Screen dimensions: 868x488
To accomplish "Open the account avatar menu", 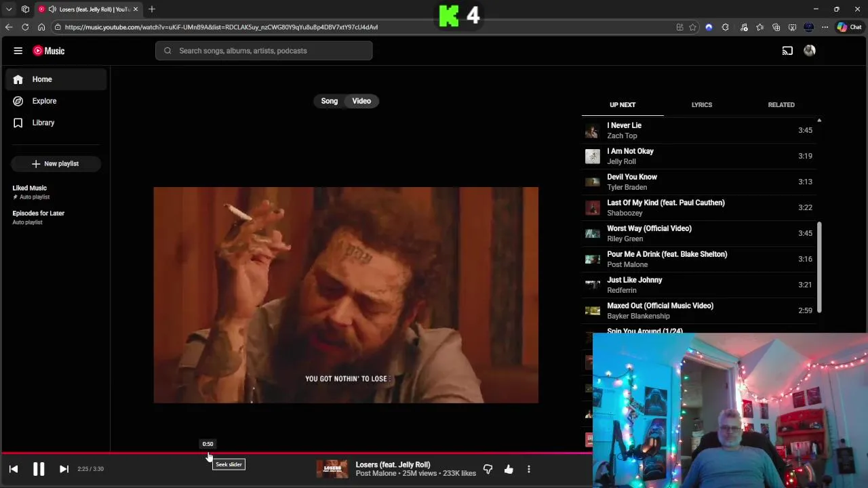I will (x=810, y=51).
